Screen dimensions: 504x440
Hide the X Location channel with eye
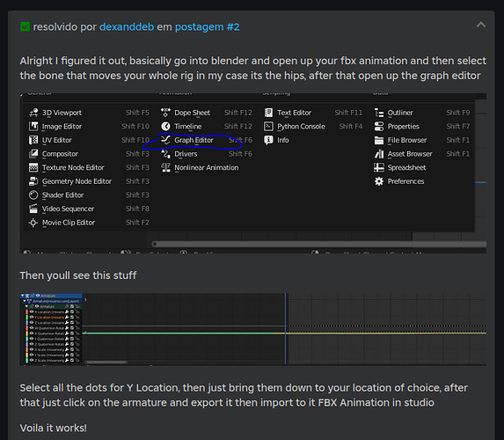click(32, 312)
